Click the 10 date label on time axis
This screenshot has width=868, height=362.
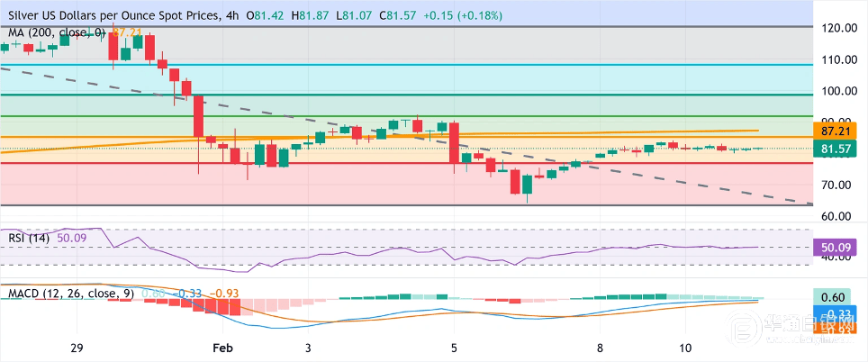pyautogui.click(x=686, y=348)
